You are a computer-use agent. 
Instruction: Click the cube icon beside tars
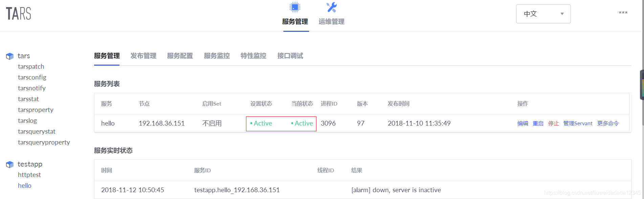coord(10,56)
